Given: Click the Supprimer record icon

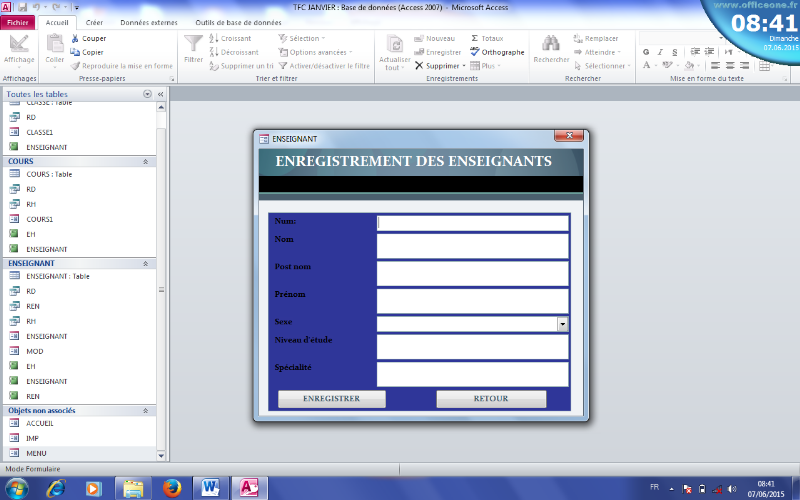Looking at the screenshot, I should tap(420, 66).
